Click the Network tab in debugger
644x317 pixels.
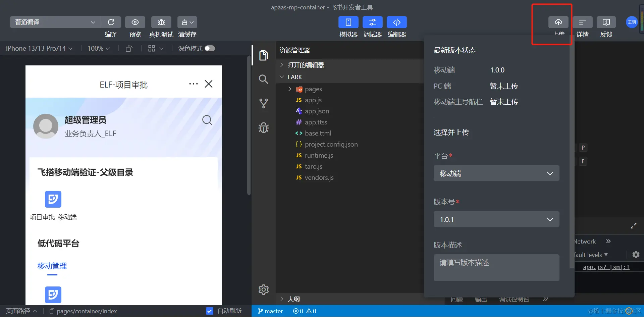pyautogui.click(x=585, y=242)
